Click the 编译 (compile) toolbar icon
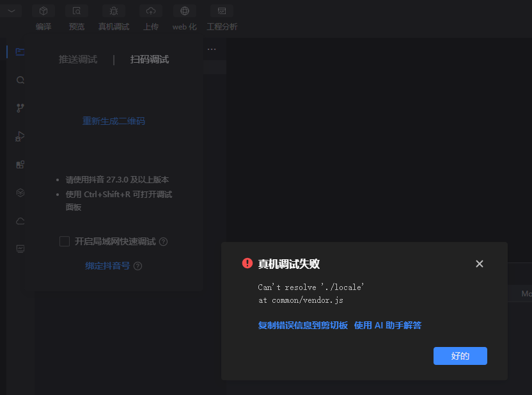 click(x=43, y=12)
